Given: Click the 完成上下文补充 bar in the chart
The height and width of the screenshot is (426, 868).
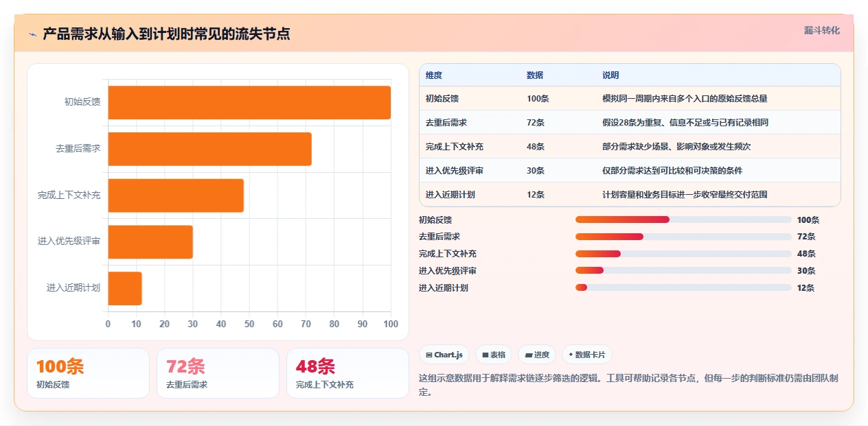Looking at the screenshot, I should coord(176,196).
